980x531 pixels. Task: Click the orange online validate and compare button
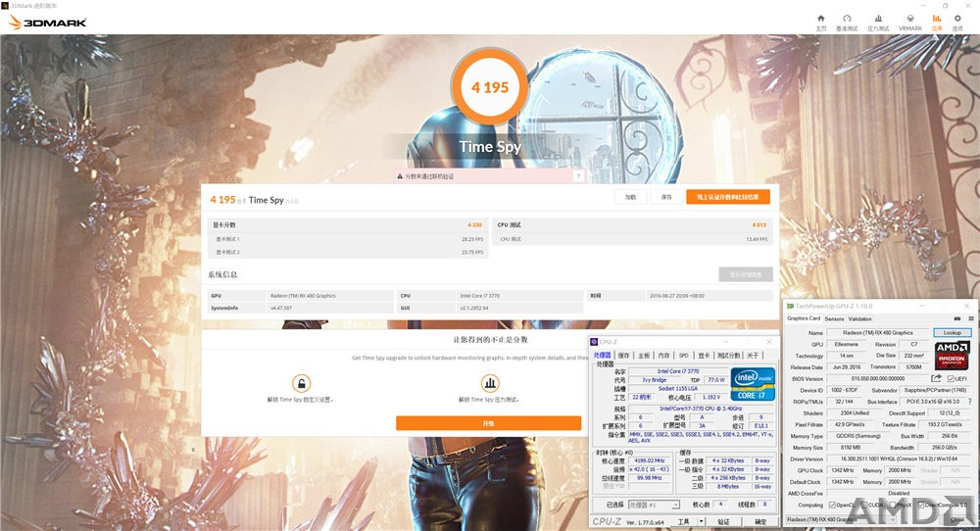click(728, 197)
